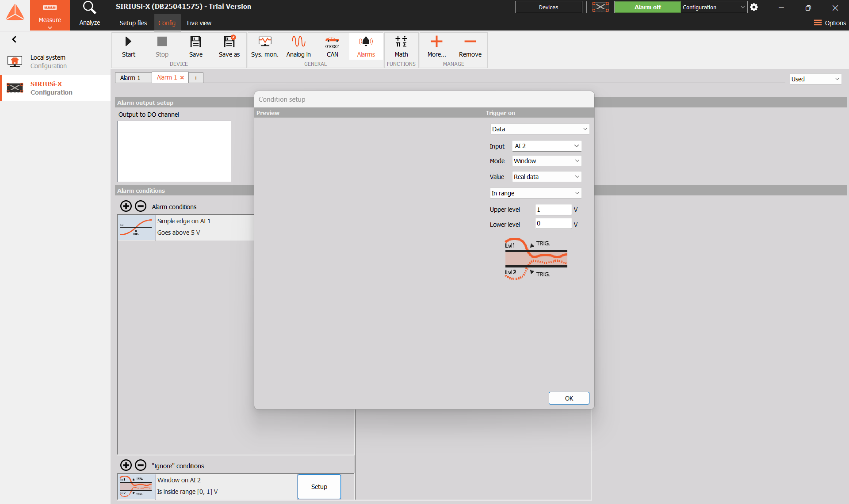Viewport: 849px width, 504px height.
Task: Switch to the Setup files tab
Action: click(x=133, y=23)
